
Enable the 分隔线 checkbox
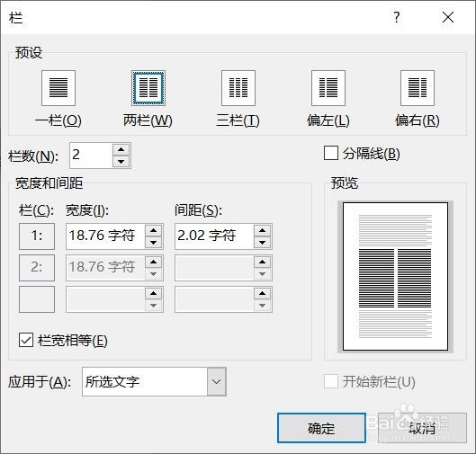click(x=331, y=153)
